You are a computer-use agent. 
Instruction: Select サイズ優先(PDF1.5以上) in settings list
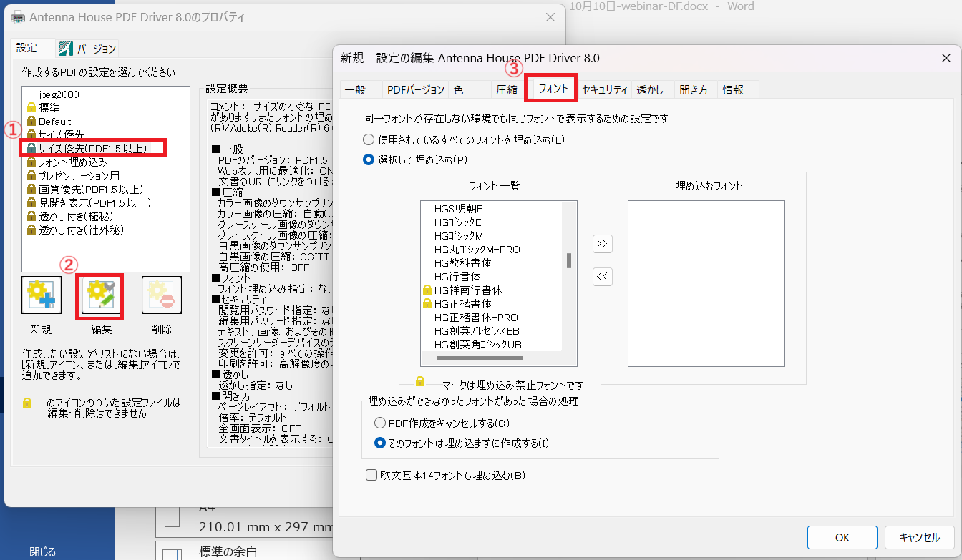[92, 148]
